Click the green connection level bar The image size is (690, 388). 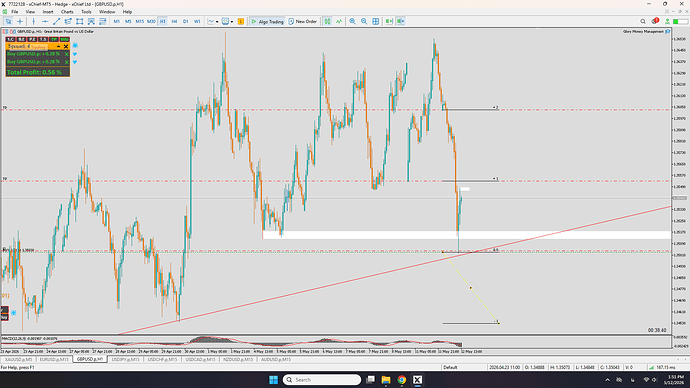(680, 21)
